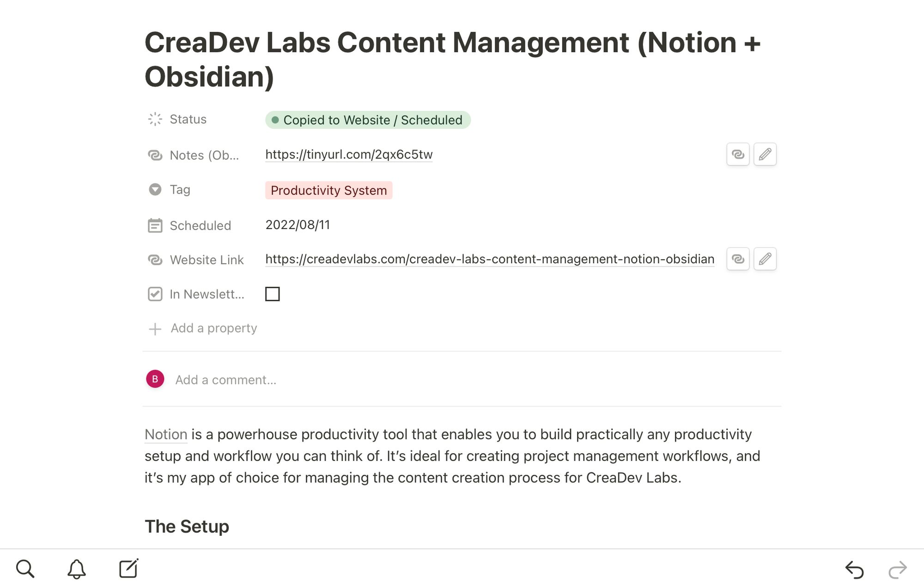Open search with the magnifier icon
This screenshot has height=588, width=924.
click(x=25, y=569)
